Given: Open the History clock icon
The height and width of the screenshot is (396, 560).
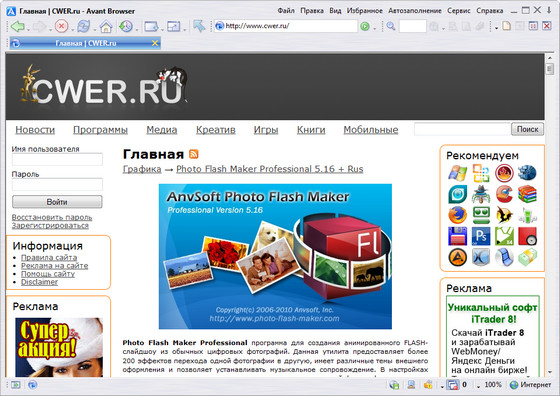Looking at the screenshot, I should pyautogui.click(x=126, y=26).
